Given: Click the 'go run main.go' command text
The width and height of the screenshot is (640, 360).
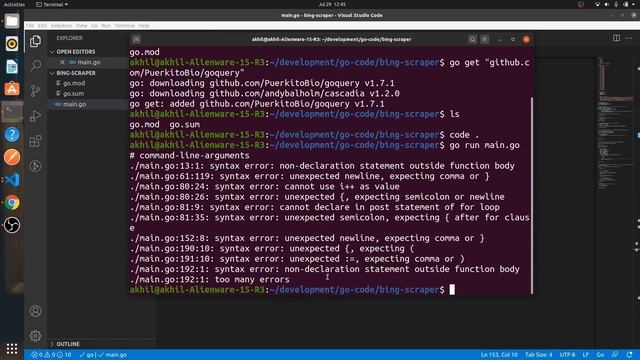Looking at the screenshot, I should [484, 145].
